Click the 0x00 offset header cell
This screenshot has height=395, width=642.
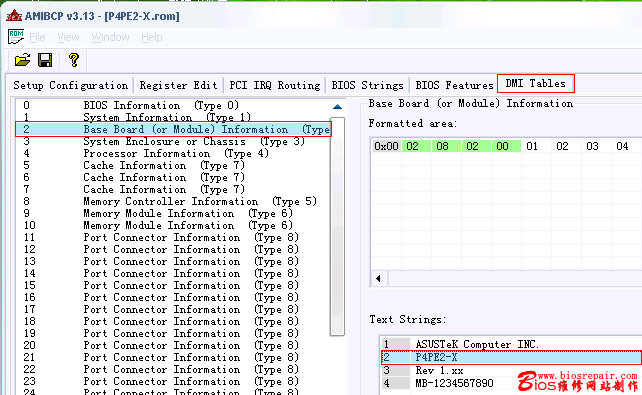click(x=386, y=146)
